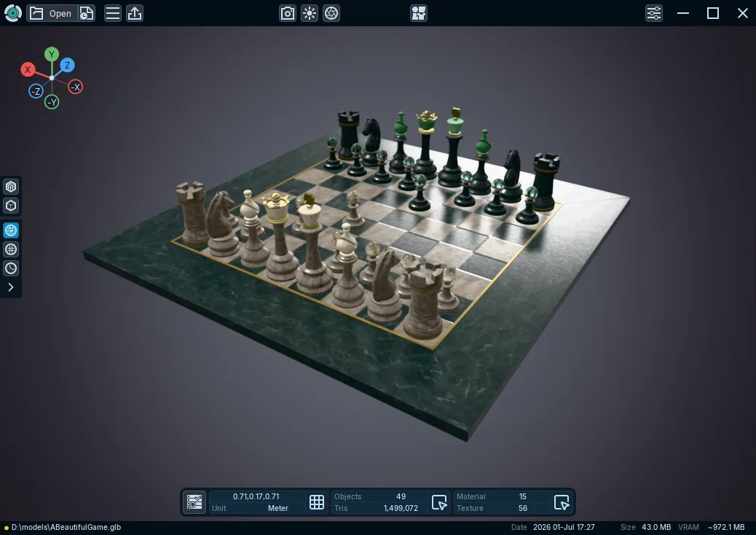Image resolution: width=756 pixels, height=535 pixels.
Task: Click the material selection cursor icon
Action: click(x=562, y=502)
